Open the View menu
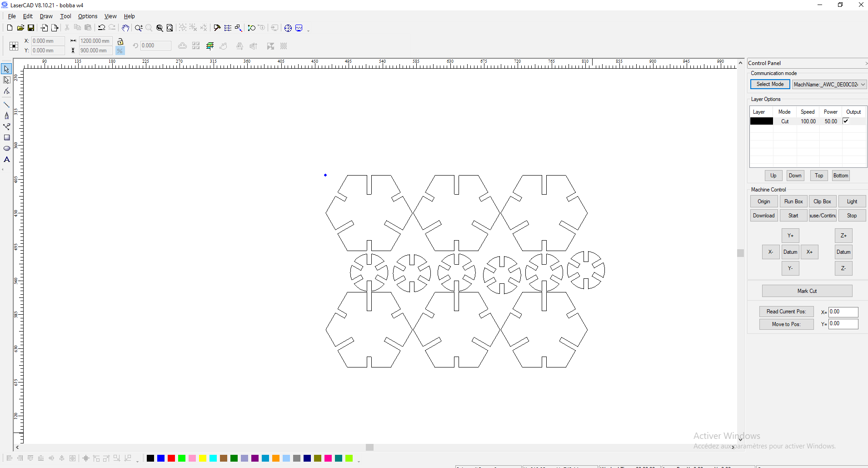 [110, 16]
